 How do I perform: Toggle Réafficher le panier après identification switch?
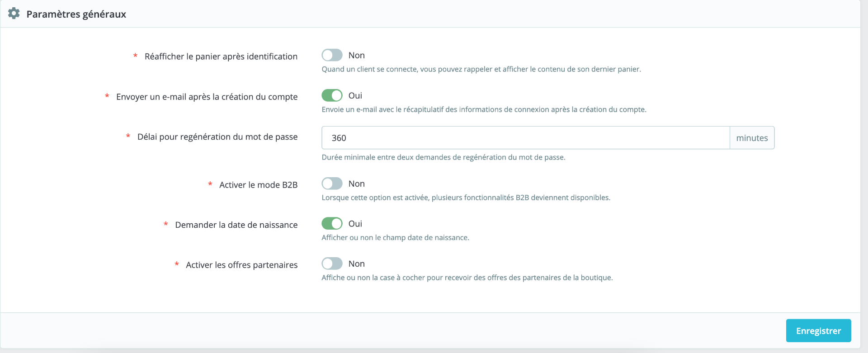click(332, 55)
